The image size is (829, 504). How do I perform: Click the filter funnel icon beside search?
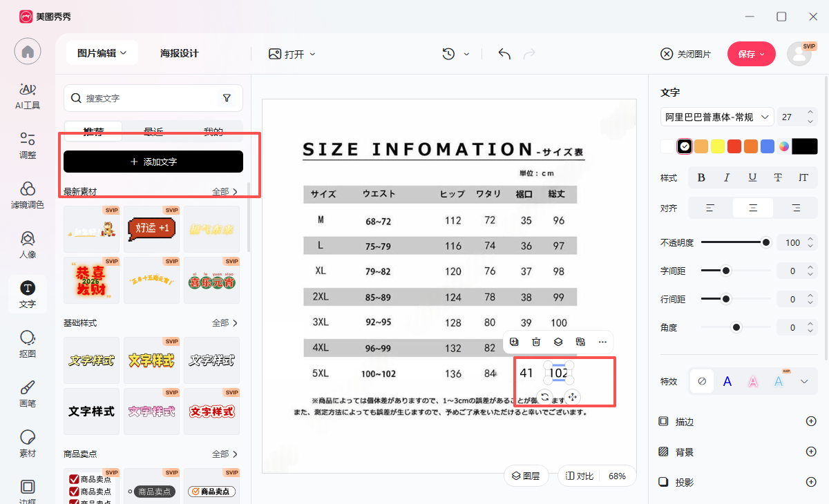(227, 98)
